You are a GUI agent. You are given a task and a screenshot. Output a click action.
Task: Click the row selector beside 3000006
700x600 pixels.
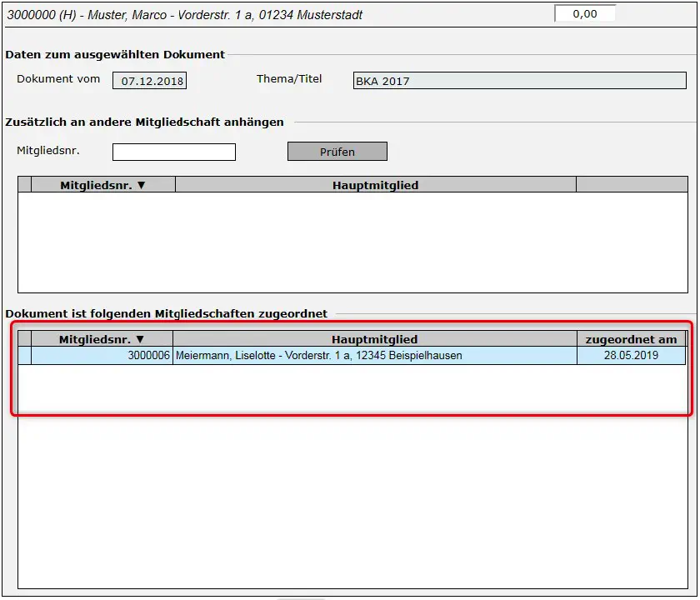(24, 356)
